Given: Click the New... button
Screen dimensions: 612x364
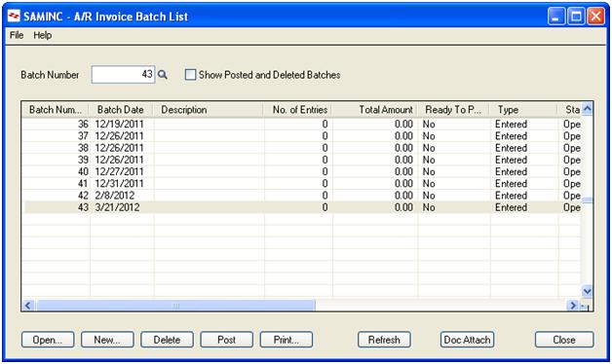Looking at the screenshot, I should [107, 340].
